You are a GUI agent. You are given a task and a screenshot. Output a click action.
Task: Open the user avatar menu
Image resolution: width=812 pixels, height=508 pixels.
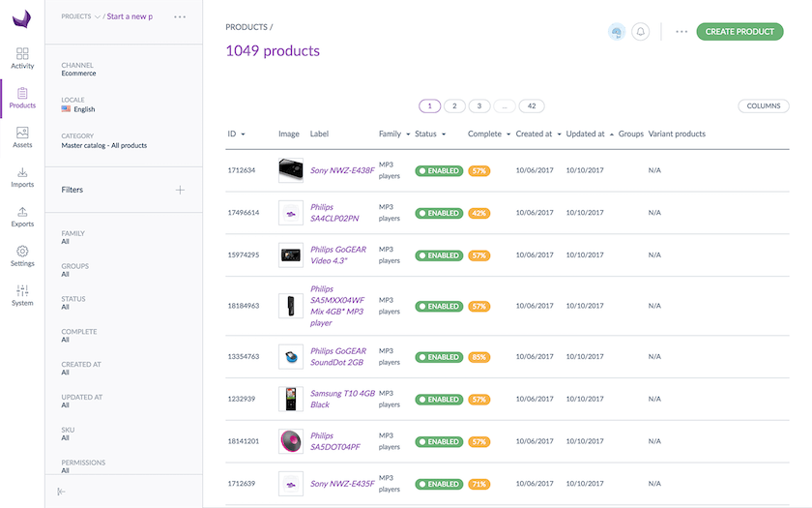(617, 32)
